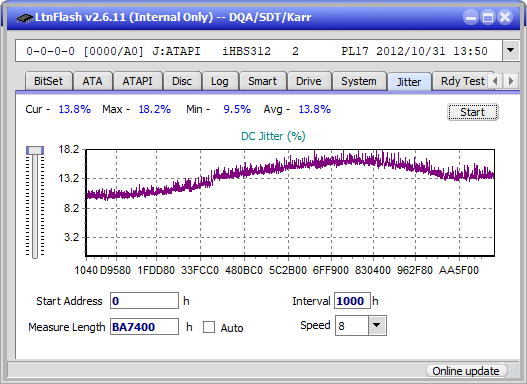527x384 pixels.
Task: Open the System tab
Action: pos(359,81)
